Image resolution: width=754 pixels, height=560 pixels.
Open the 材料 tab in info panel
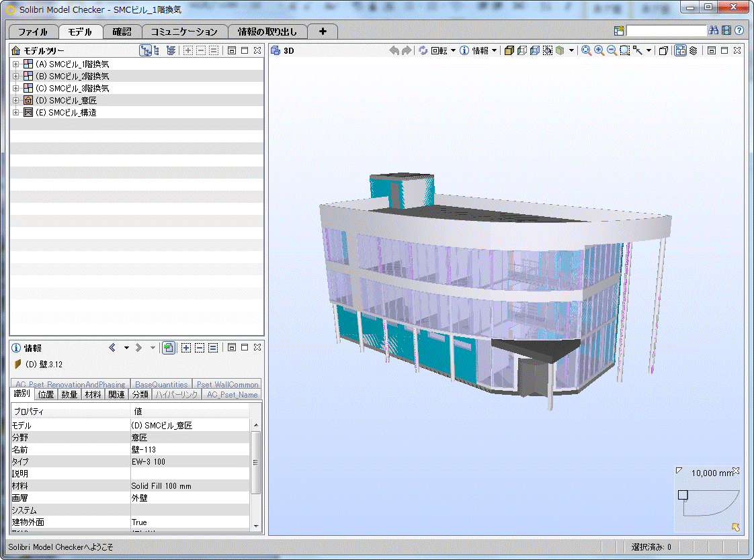click(93, 394)
